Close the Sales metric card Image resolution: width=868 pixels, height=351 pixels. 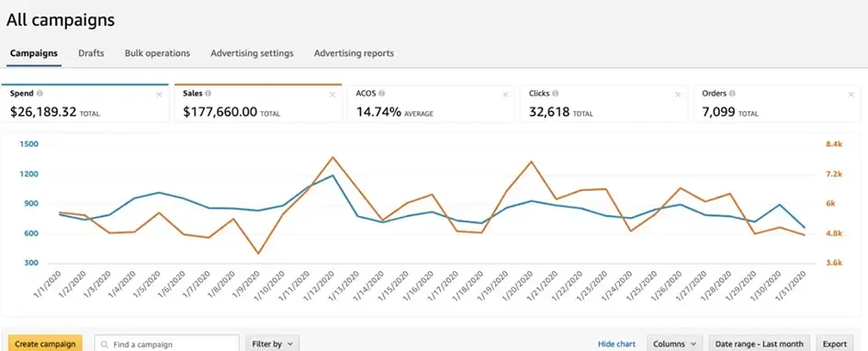pos(333,95)
